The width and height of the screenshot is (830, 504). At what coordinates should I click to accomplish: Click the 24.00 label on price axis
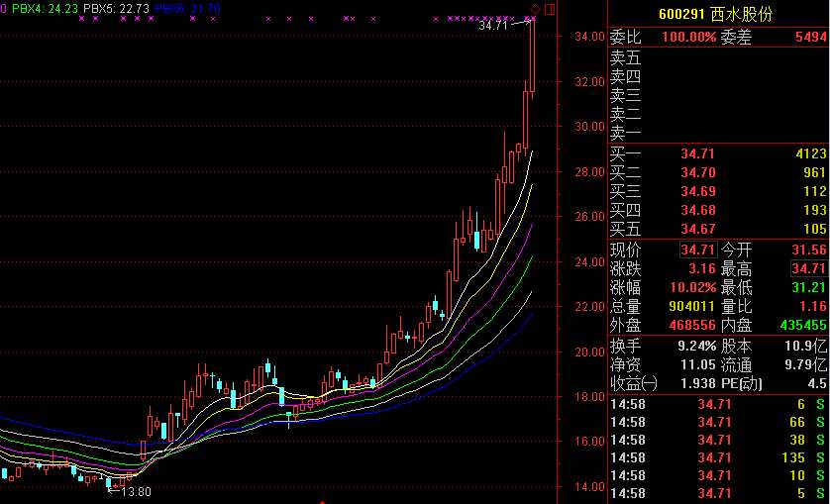tap(589, 262)
